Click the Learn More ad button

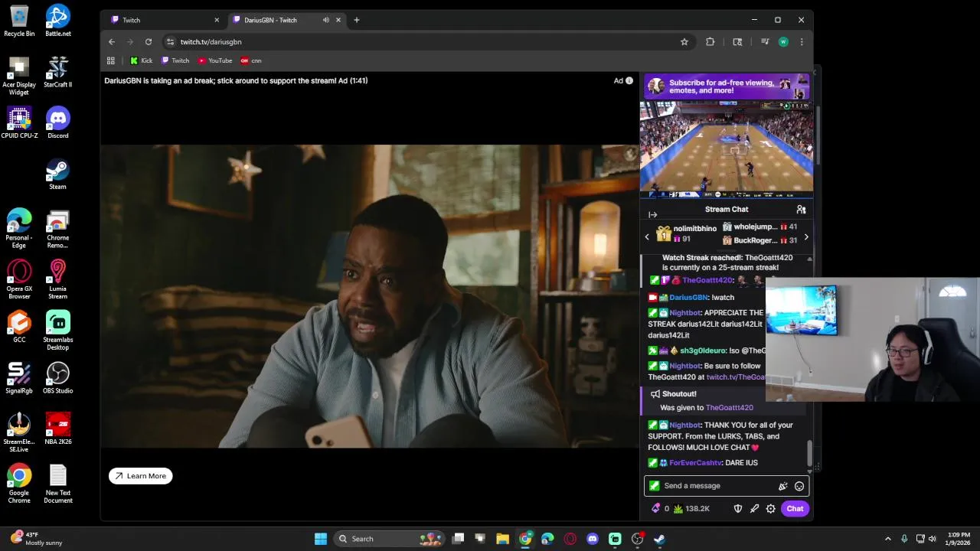click(x=141, y=476)
